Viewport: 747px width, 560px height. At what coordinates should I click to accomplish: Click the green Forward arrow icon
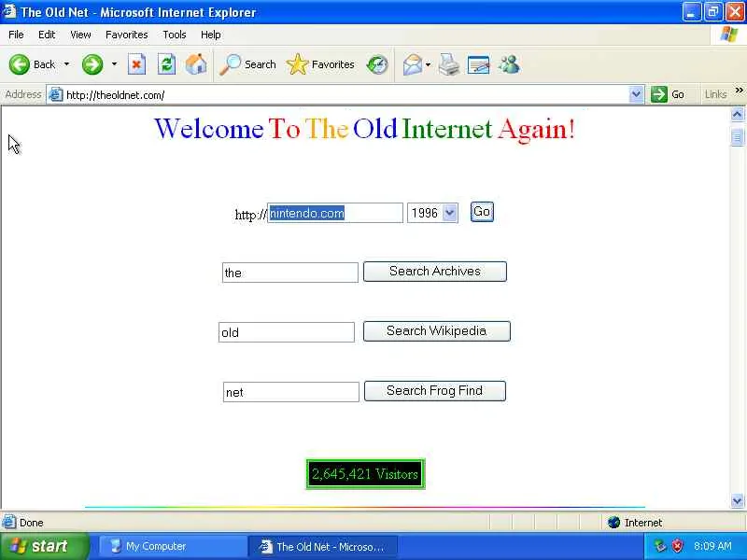coord(92,64)
